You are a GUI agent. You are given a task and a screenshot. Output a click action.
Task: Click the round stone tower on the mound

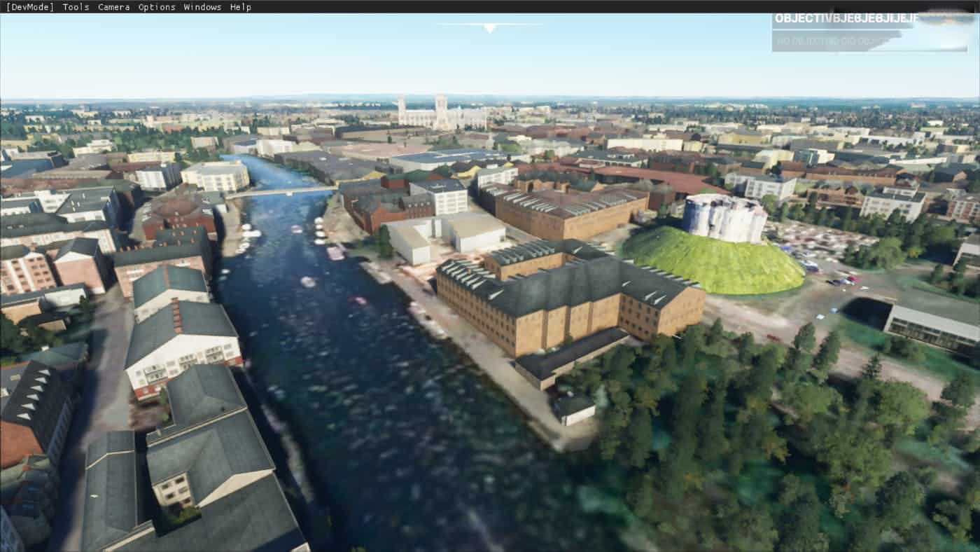[x=724, y=219]
